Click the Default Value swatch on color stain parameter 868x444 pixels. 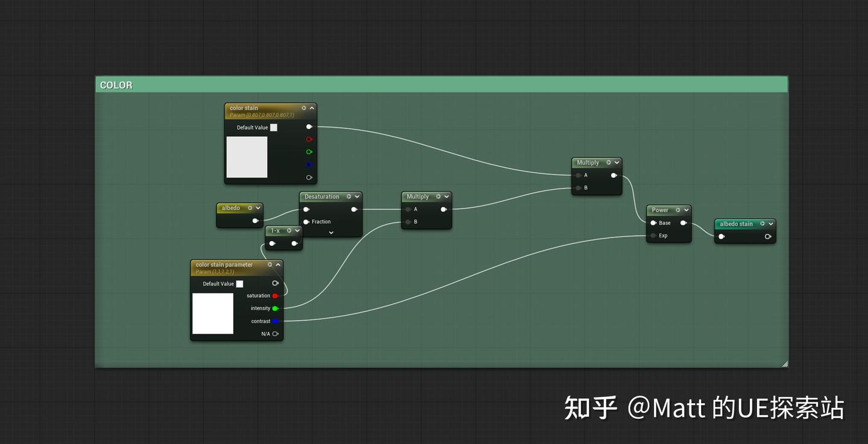(239, 283)
